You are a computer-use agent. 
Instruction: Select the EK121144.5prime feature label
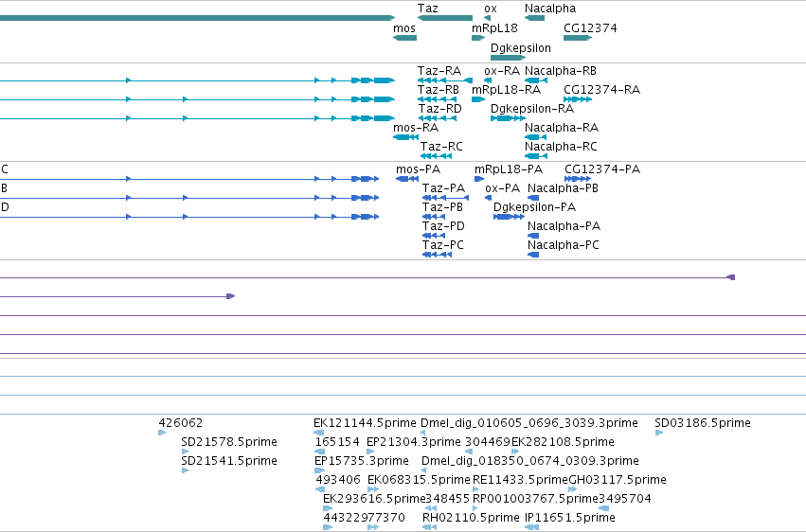click(365, 423)
